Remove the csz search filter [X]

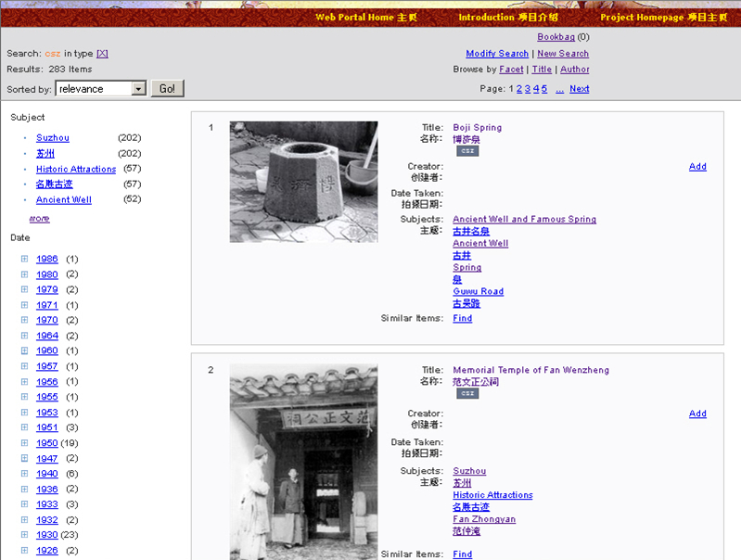(102, 54)
